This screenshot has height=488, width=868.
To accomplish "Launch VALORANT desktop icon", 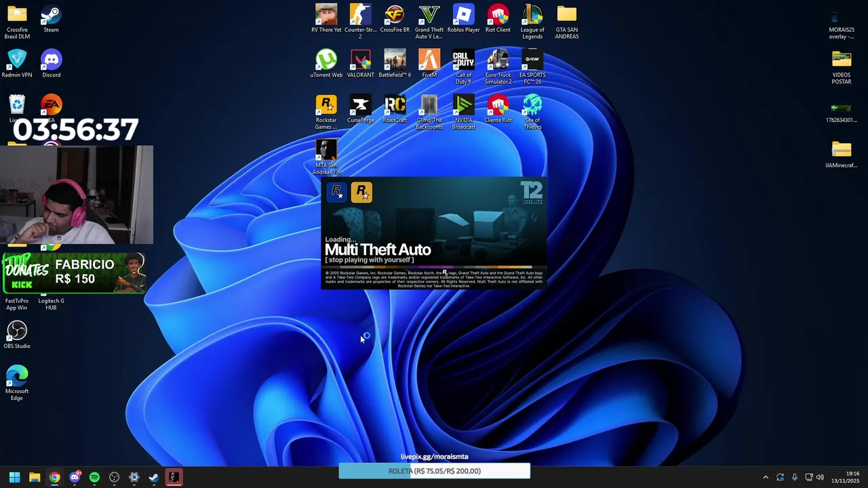I will (361, 64).
